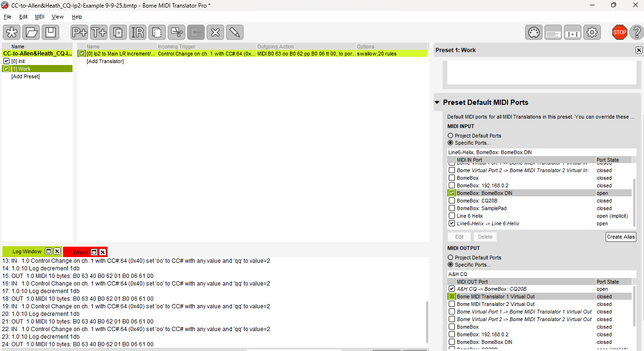Open the MIDI ports icon with DIN connector
Screen dimensions: 644x351
tap(534, 32)
